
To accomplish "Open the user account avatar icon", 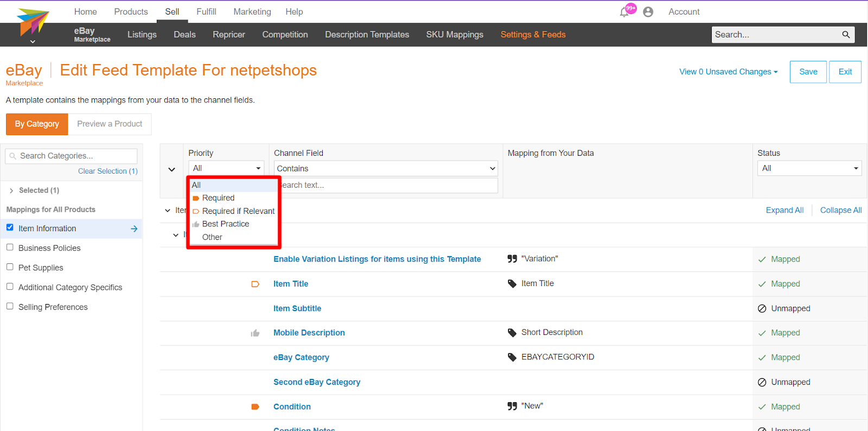I will pos(648,12).
